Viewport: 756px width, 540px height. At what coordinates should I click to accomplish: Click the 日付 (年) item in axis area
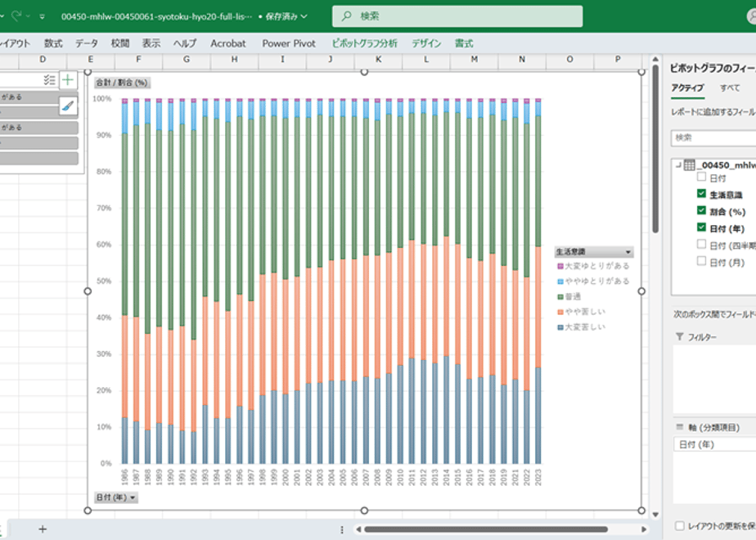714,444
